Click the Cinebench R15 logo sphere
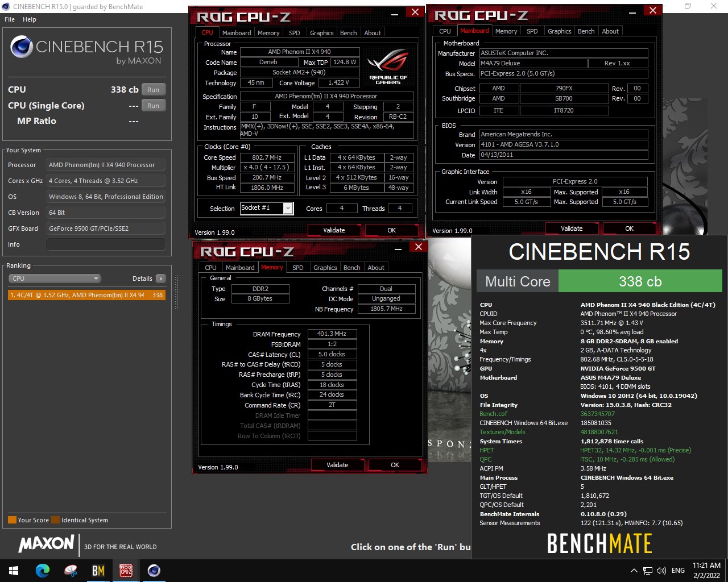This screenshot has height=582, width=728. [x=22, y=47]
